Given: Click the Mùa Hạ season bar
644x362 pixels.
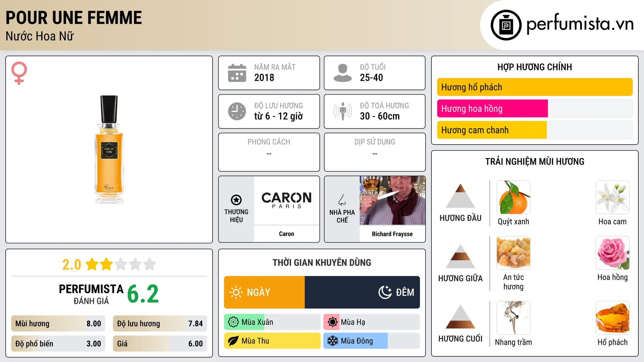Looking at the screenshot, I should [x=371, y=322].
